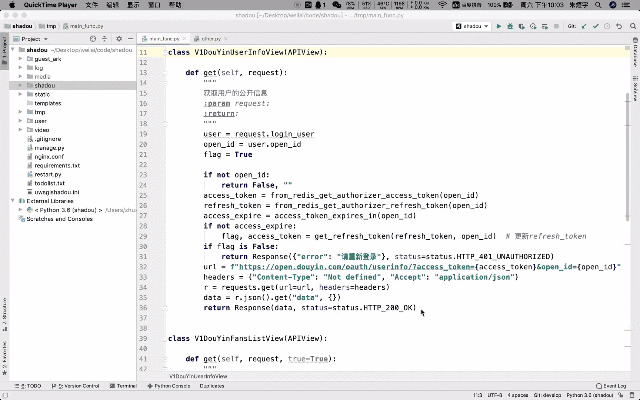The image size is (640, 400).
Task: Run shadou with coverage
Action: tap(522, 26)
